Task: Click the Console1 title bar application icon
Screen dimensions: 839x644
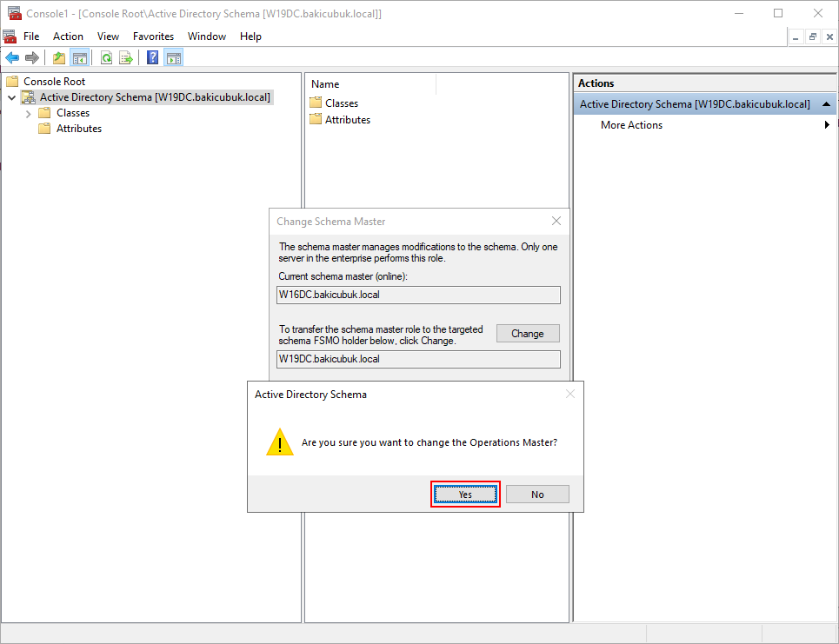Action: point(15,13)
